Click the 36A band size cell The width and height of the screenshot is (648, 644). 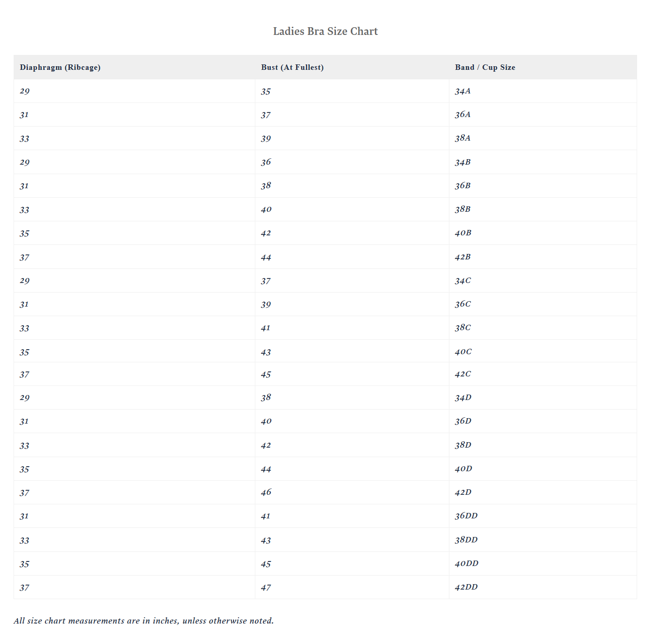543,115
